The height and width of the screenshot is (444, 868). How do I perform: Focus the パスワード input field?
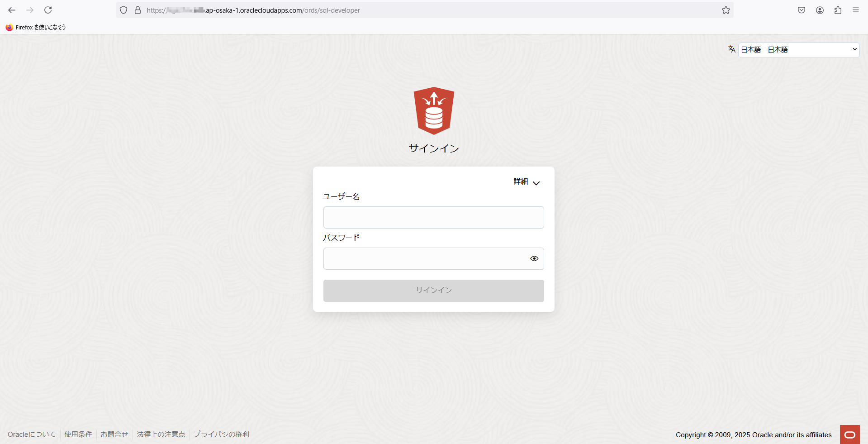[434, 258]
